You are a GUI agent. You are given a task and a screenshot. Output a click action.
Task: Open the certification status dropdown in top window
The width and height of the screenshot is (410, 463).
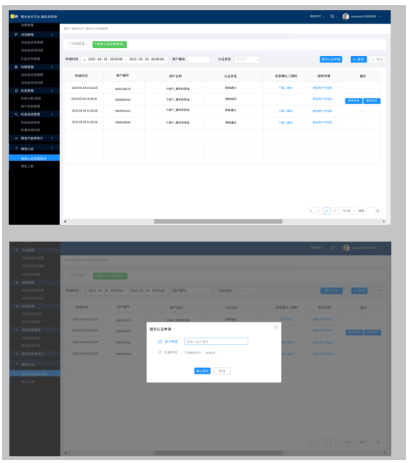(x=247, y=59)
